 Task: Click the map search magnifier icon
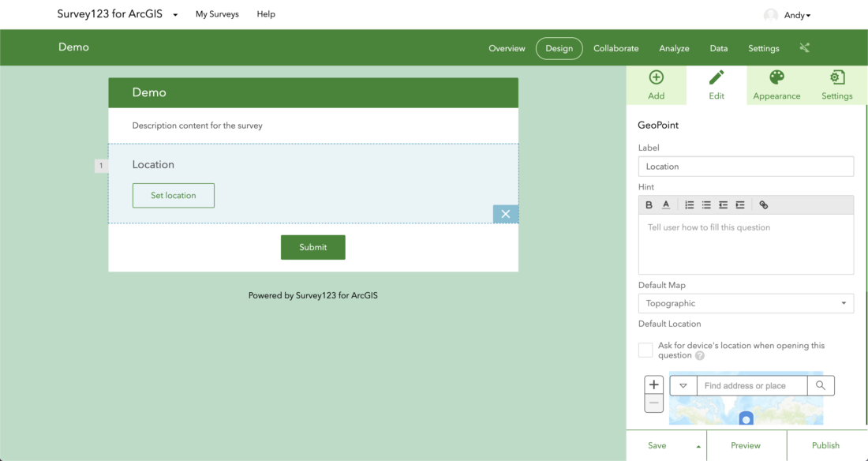coord(821,386)
